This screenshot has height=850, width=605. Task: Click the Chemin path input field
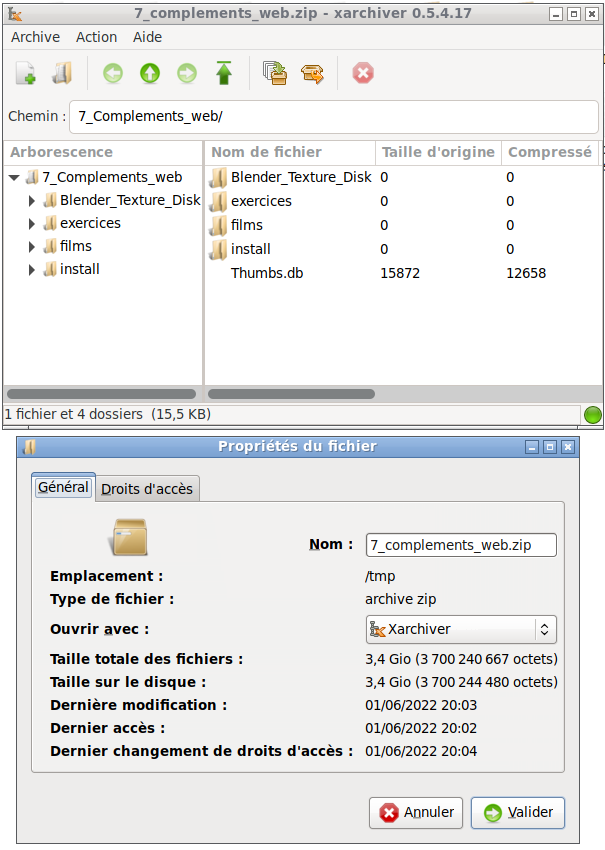pyautogui.click(x=334, y=116)
